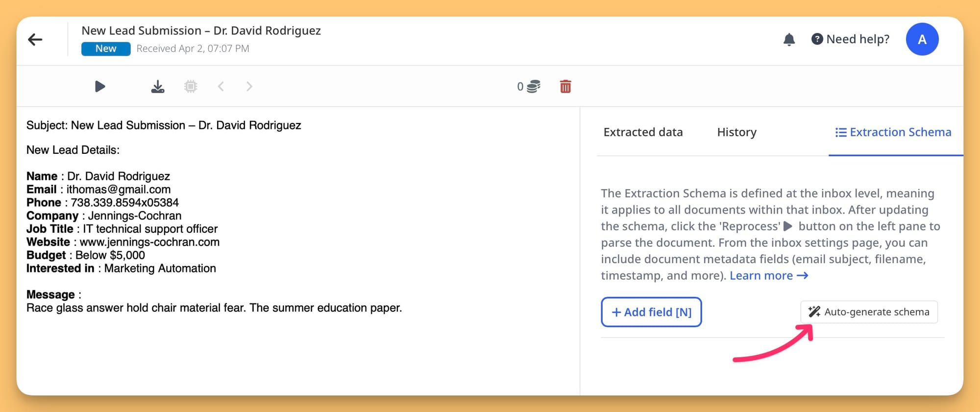Click the Reprocess play icon in toolbar
This screenshot has width=980, height=412.
100,87
